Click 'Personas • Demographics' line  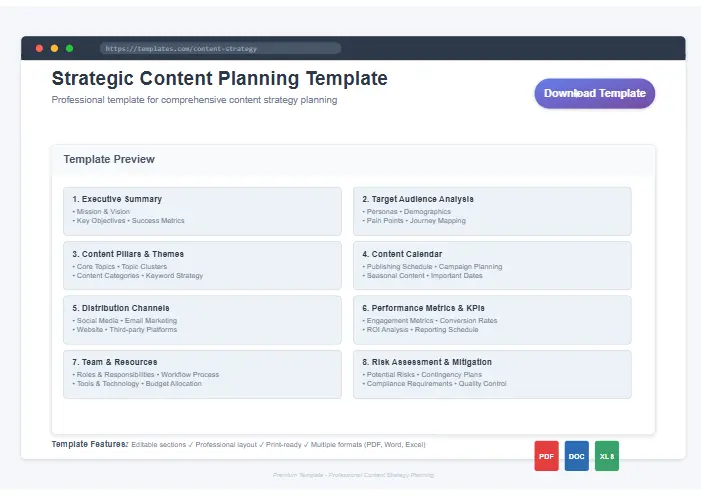click(x=409, y=212)
